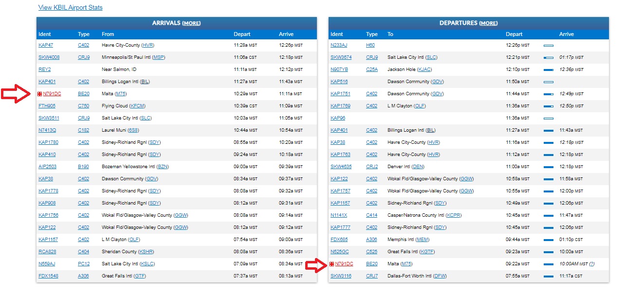Click Arrive column header in Departures
The height and width of the screenshot is (294, 644).
pos(567,35)
